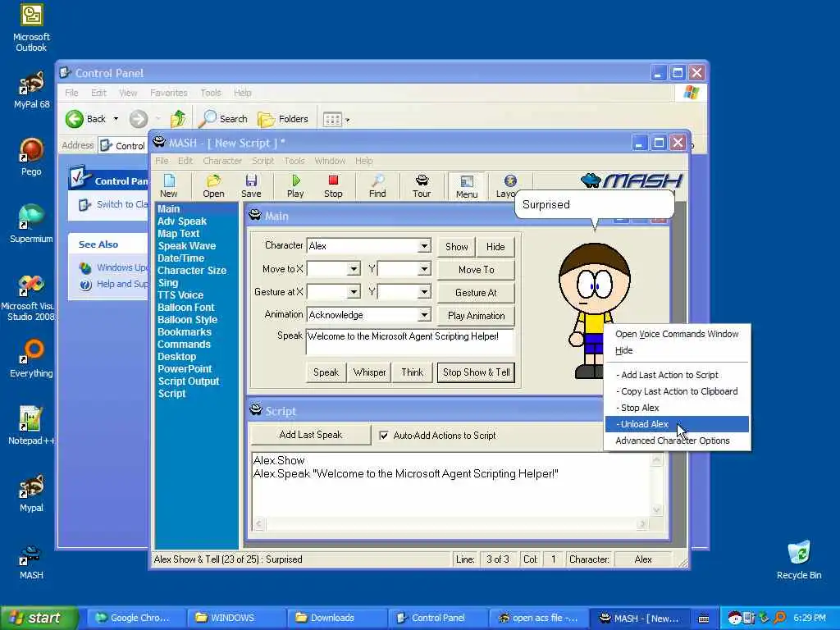Run the script with the Play icon

pyautogui.click(x=295, y=186)
